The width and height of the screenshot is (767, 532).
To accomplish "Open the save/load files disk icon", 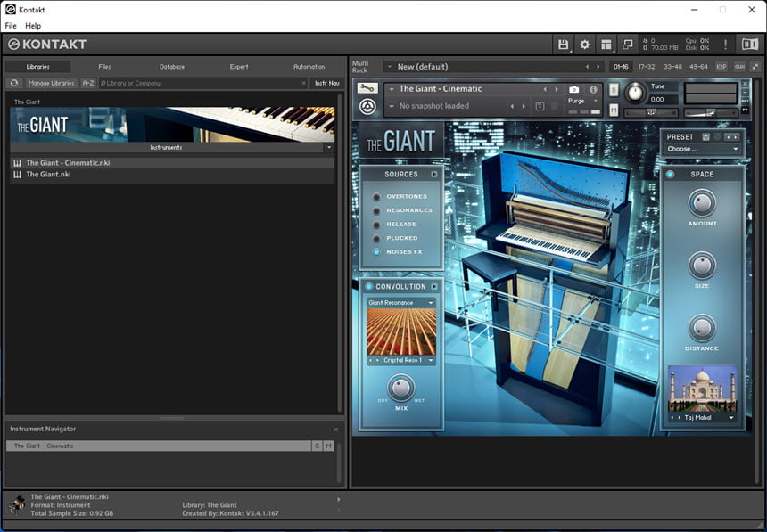I will coord(563,45).
